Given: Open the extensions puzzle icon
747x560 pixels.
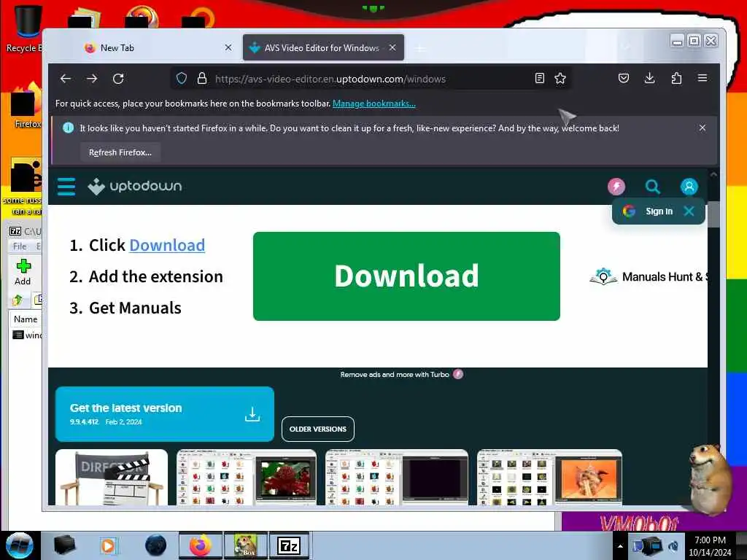Looking at the screenshot, I should (676, 79).
